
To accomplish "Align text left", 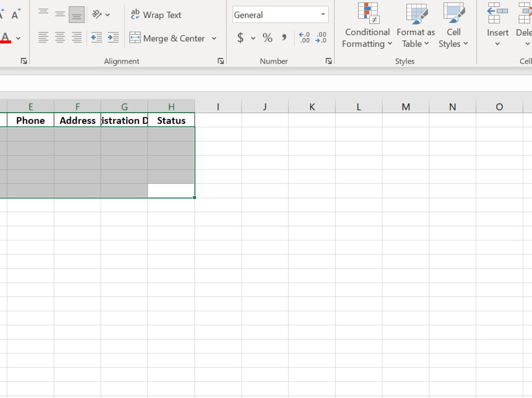I will [43, 37].
